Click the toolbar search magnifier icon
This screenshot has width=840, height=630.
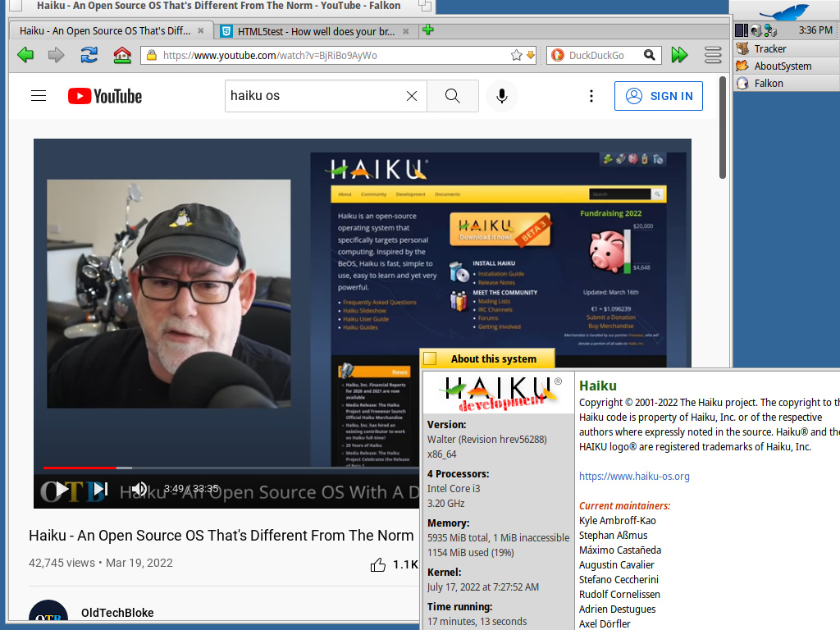tap(650, 55)
